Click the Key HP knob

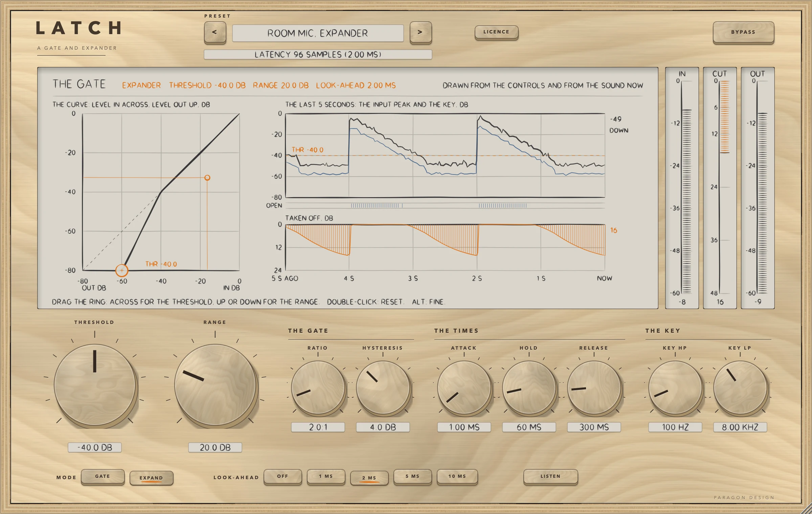click(x=675, y=388)
